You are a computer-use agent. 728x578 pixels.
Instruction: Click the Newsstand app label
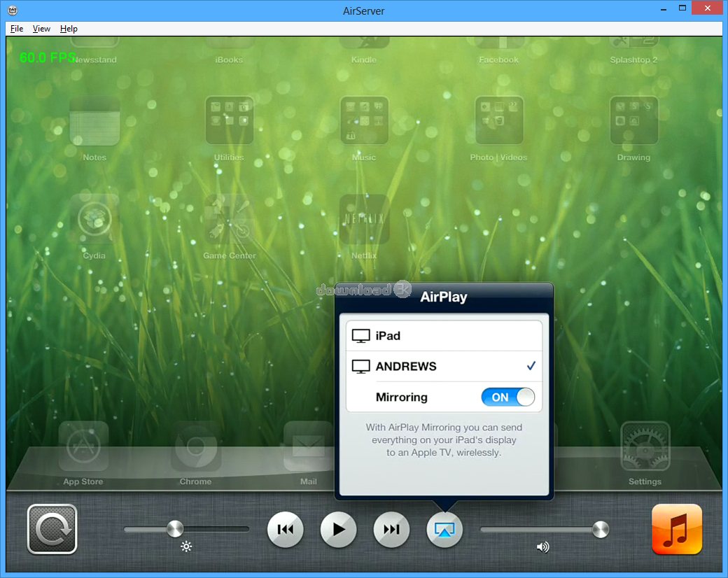[96, 60]
